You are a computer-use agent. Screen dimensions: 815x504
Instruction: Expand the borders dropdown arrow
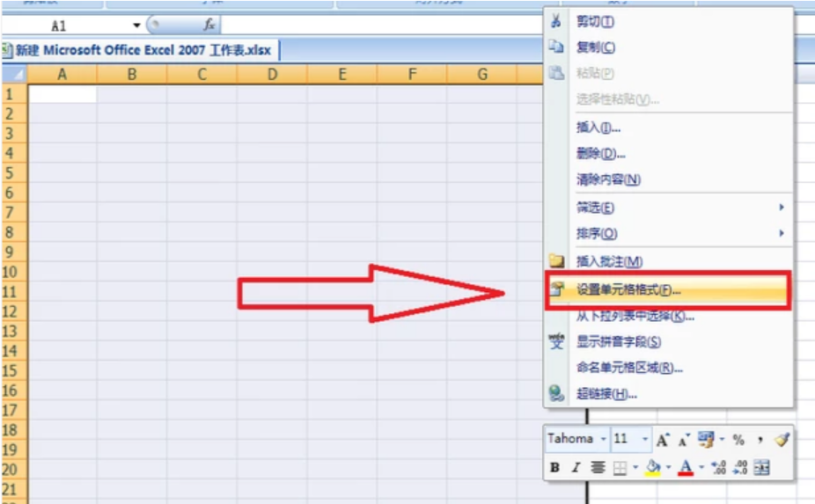coord(635,468)
